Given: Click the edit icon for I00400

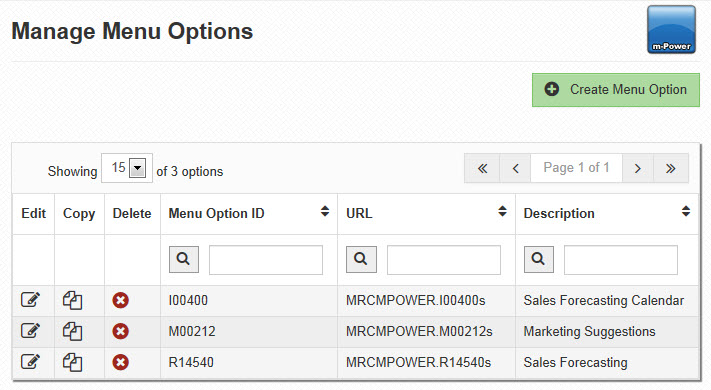Looking at the screenshot, I should pyautogui.click(x=30, y=300).
